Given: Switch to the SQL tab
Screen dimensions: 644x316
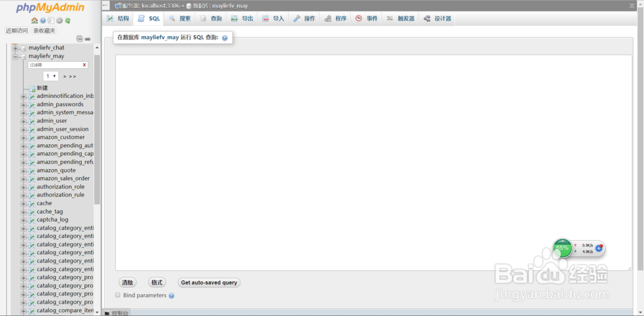Looking at the screenshot, I should click(149, 19).
